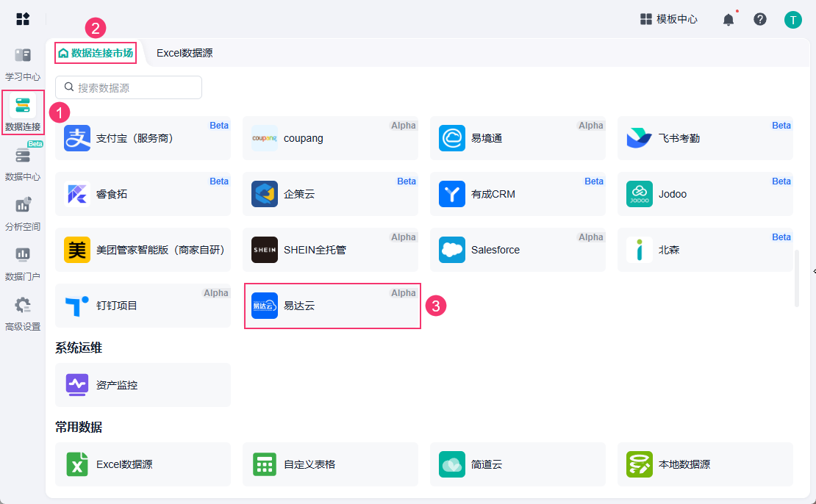The width and height of the screenshot is (816, 504).
Task: Click the vertical scrollbar thumb
Action: (796, 278)
